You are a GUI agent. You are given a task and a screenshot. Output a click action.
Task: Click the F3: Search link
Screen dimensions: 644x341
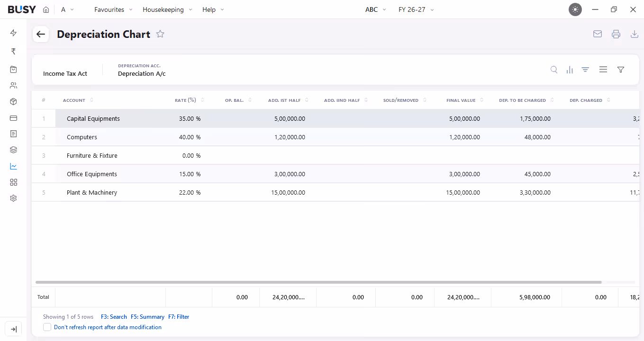click(114, 317)
